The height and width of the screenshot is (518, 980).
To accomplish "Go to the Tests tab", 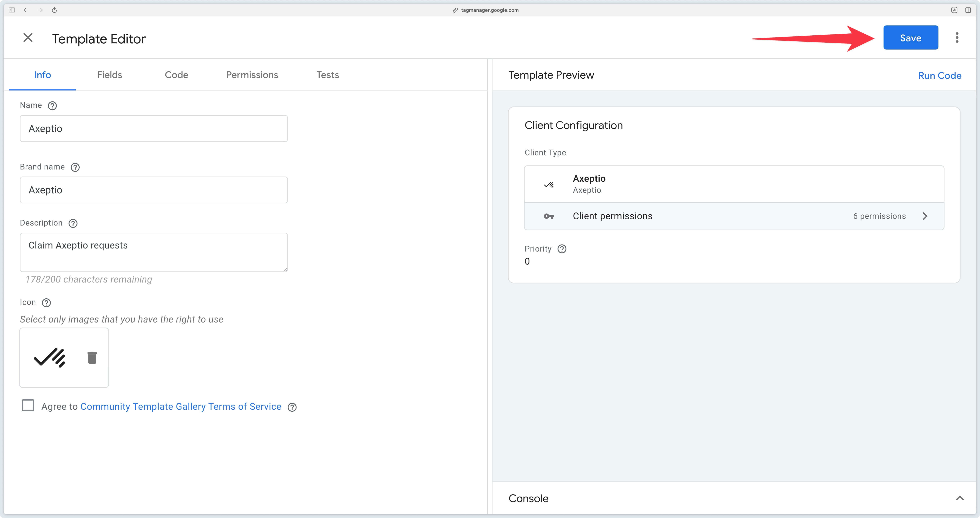I will tap(327, 75).
